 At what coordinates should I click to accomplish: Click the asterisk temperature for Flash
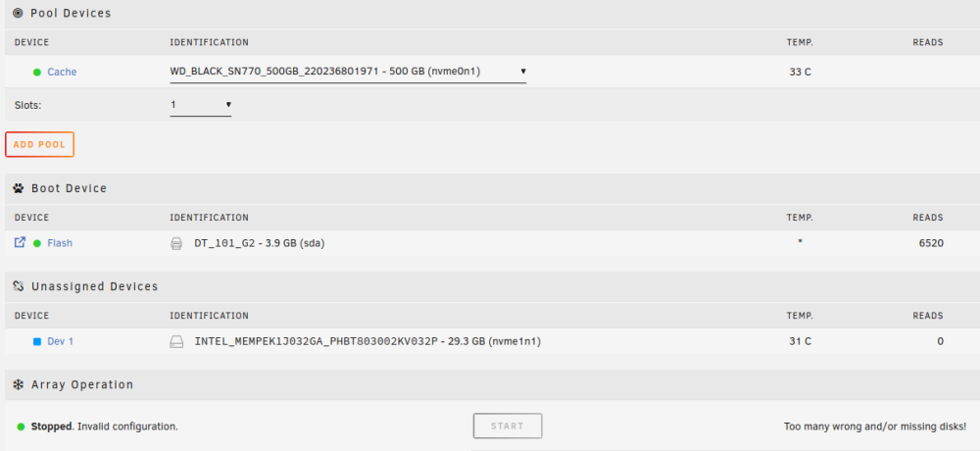point(800,243)
